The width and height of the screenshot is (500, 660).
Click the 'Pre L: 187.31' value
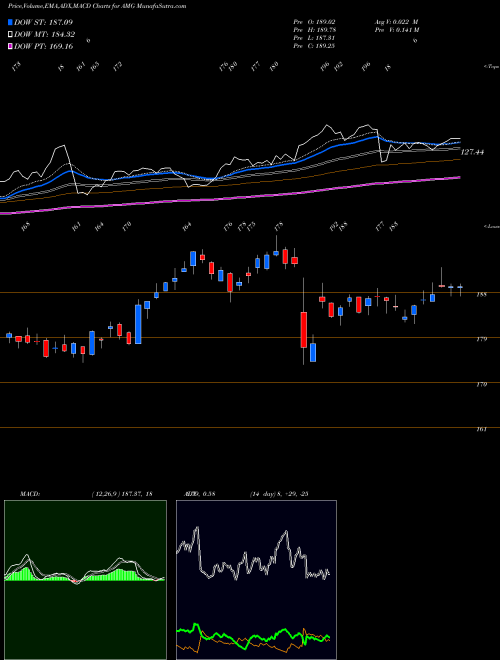coord(314,38)
